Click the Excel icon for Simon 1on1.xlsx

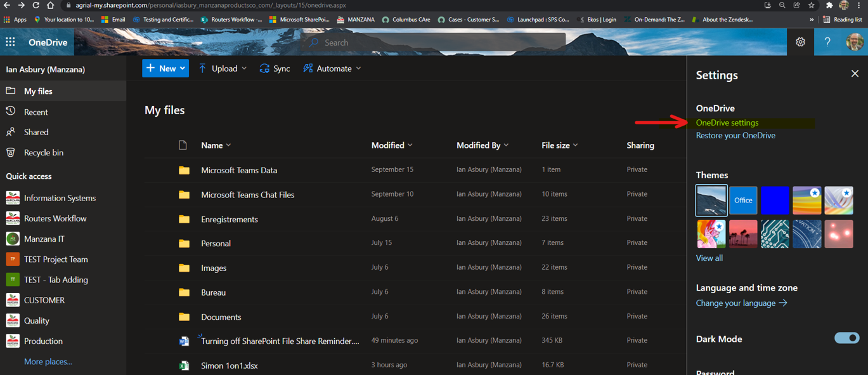pyautogui.click(x=184, y=365)
